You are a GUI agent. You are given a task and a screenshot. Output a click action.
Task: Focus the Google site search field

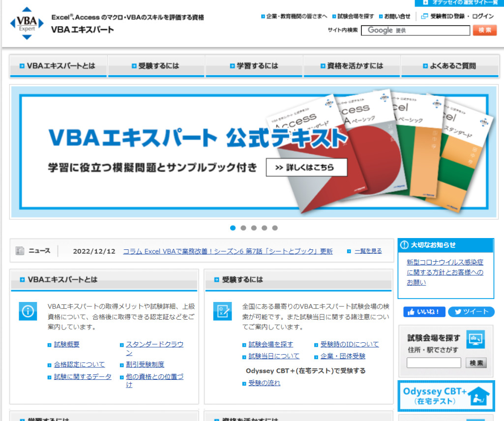click(x=415, y=30)
